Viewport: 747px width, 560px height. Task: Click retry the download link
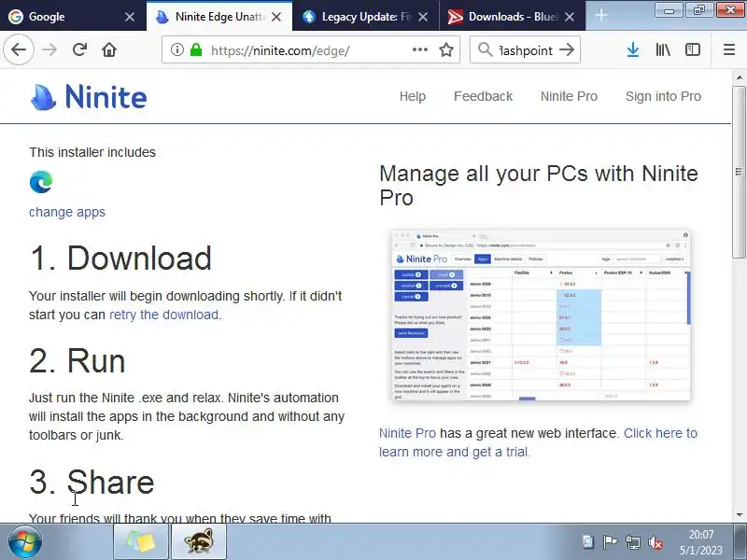(x=164, y=315)
